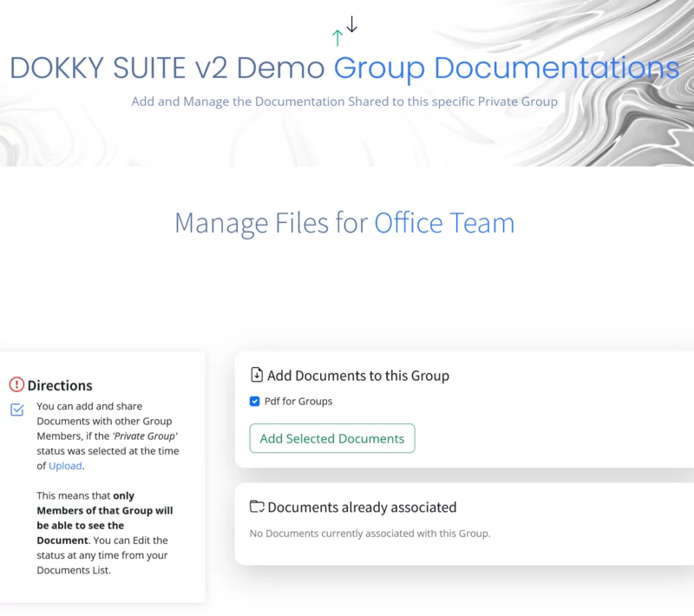Viewport: 694px width, 616px height.
Task: Uncheck the Pdf for Groups checkbox
Action: pos(254,401)
